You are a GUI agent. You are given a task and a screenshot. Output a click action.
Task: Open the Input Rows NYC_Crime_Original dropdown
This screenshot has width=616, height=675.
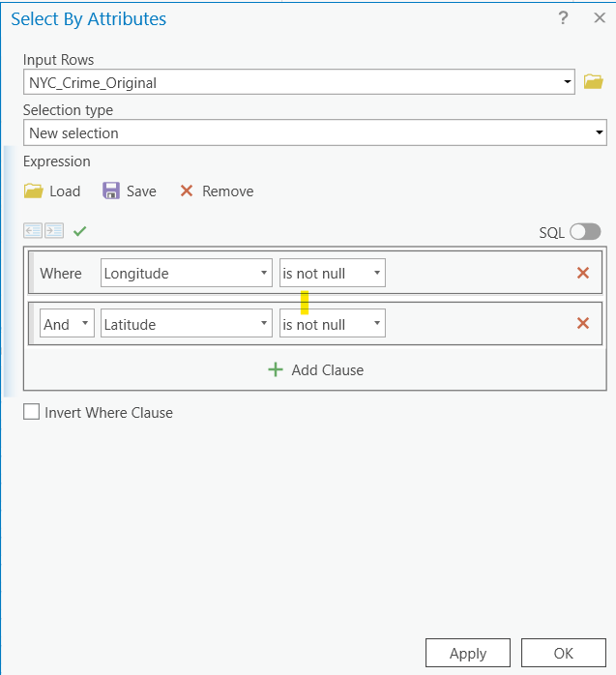point(300,82)
